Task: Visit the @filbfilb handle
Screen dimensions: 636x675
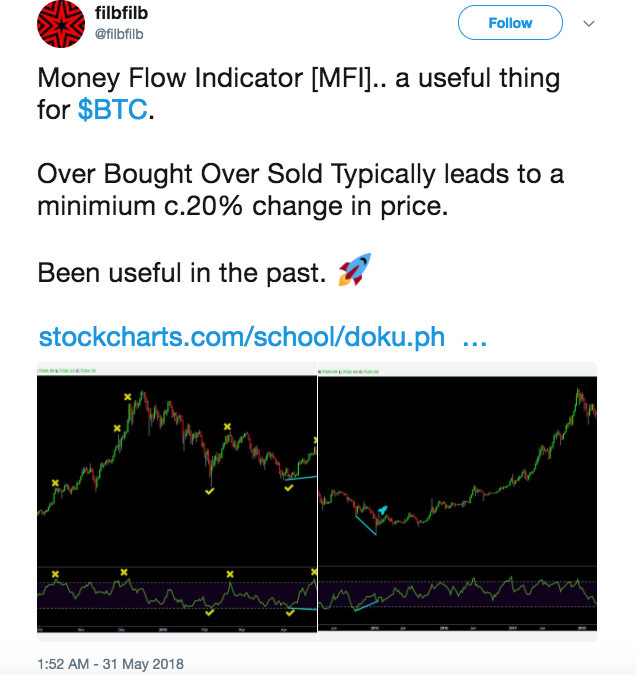Action: (119, 34)
